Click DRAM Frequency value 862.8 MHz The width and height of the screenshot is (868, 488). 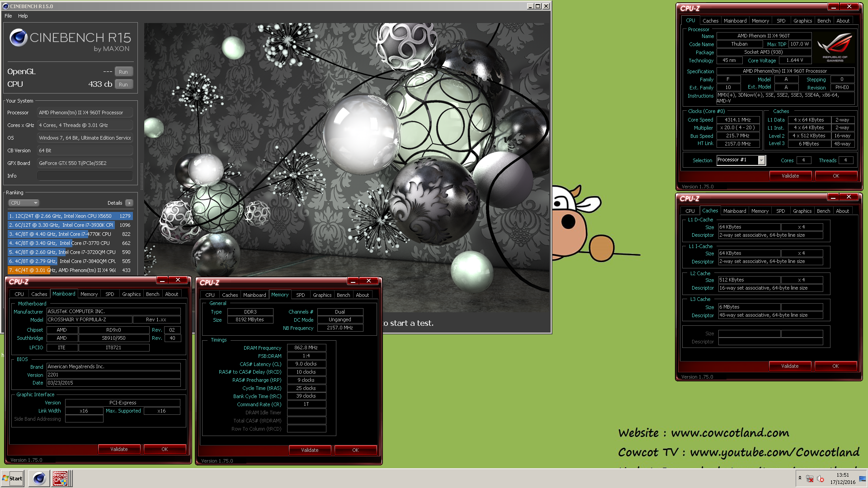click(306, 347)
